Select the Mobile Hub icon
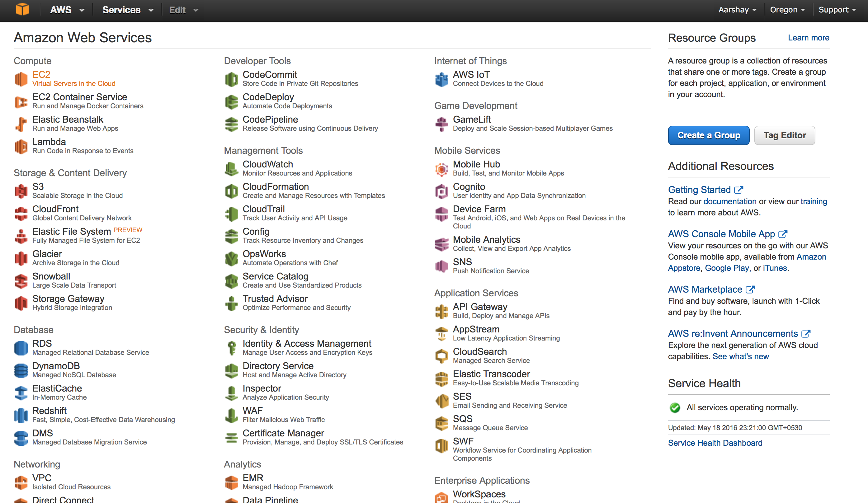Screen dimensions: 868x503 [441, 169]
